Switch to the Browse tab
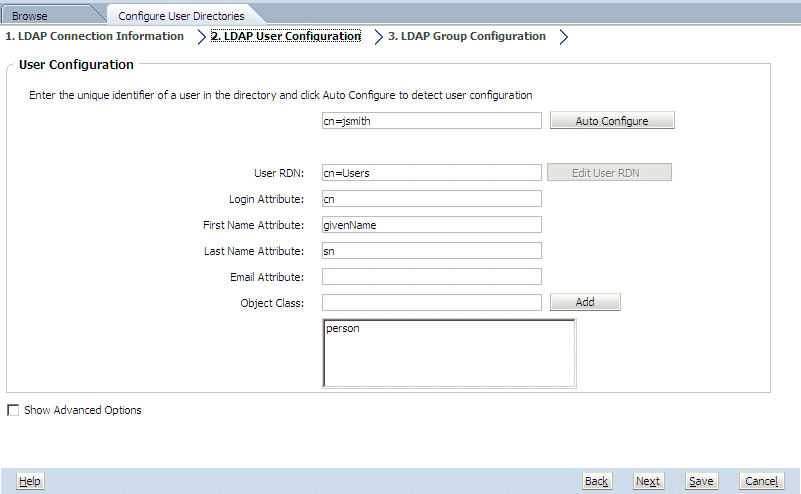This screenshot has height=494, width=801. pos(30,16)
